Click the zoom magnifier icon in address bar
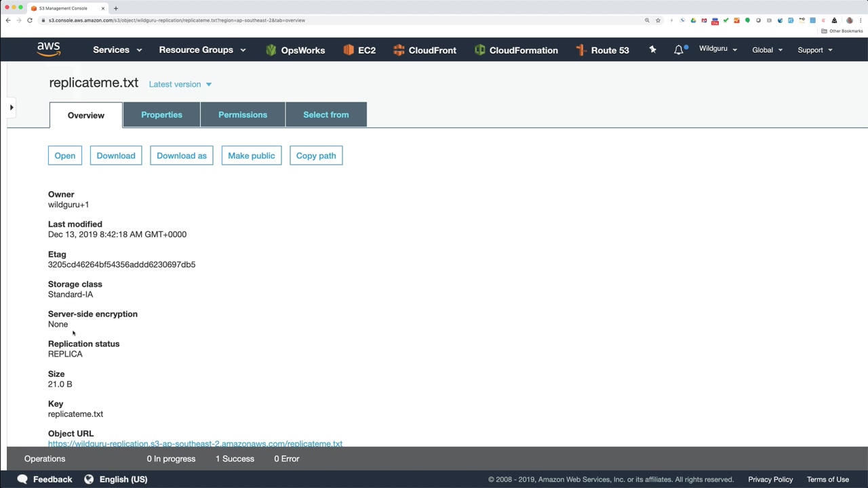This screenshot has height=488, width=868. 647,20
